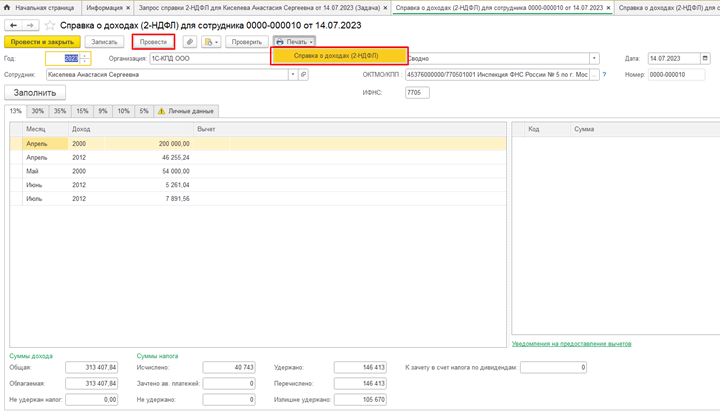Viewport: 720px width, 415px height.
Task: Click the Удержано field 146 413
Action: pyautogui.click(x=360, y=367)
